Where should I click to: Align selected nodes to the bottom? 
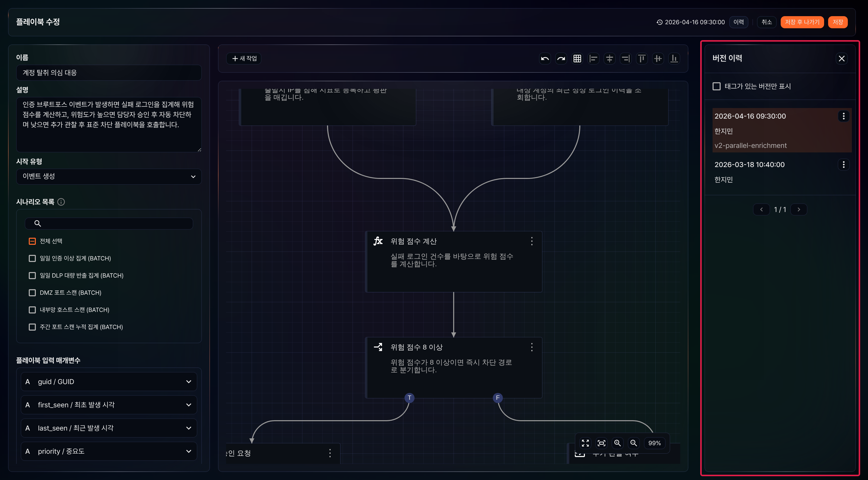pos(674,59)
